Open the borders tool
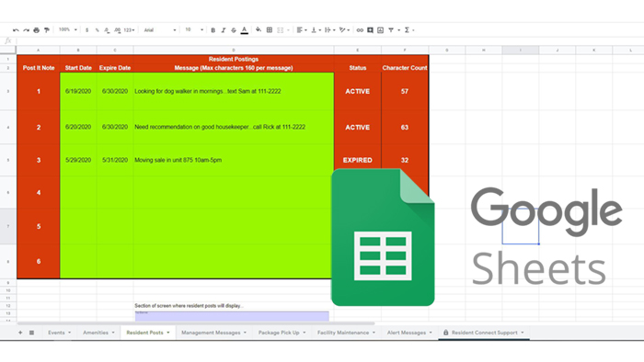 click(270, 30)
